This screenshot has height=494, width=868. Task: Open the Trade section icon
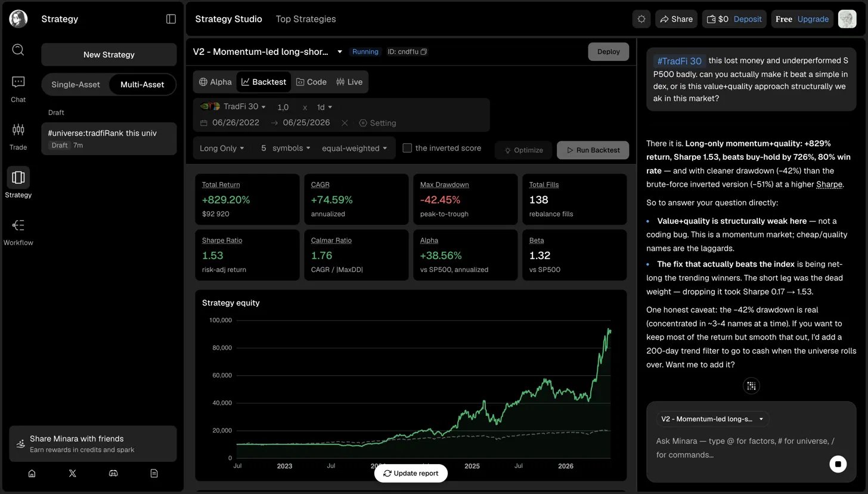[x=18, y=136]
